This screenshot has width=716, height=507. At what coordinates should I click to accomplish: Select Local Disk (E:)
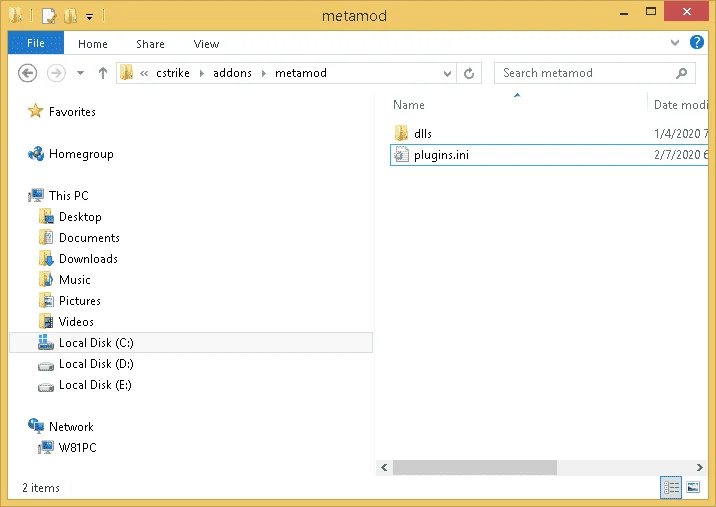(x=95, y=385)
